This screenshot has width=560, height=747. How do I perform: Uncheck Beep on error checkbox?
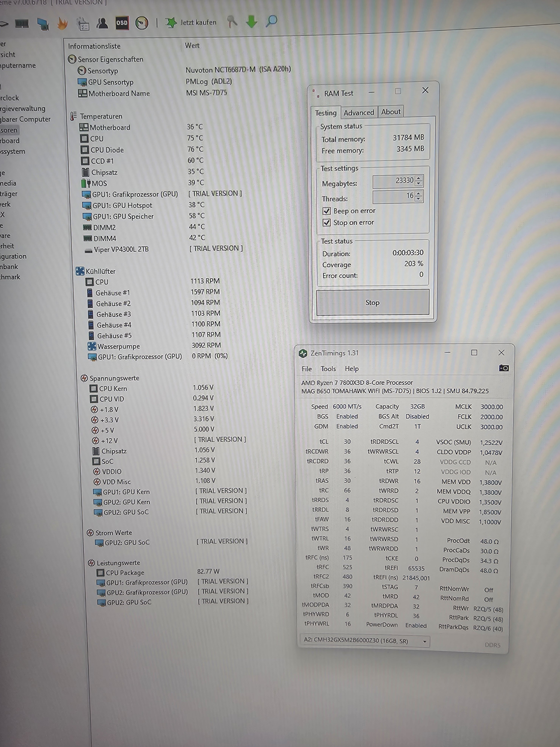tap(326, 211)
